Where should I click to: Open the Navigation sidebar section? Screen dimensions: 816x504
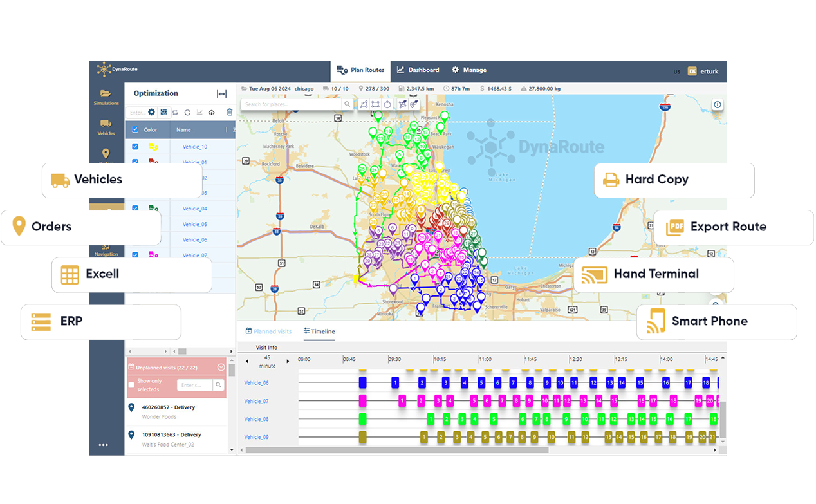pos(106,251)
